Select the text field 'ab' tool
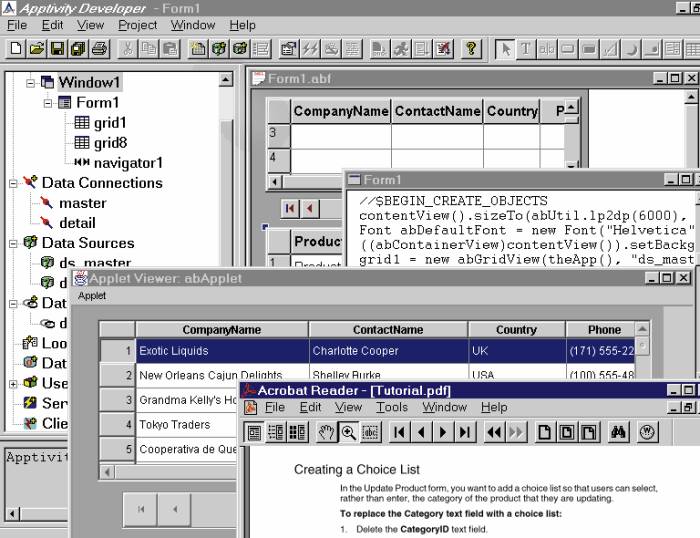Screen dimensions: 700x538 (x=546, y=48)
